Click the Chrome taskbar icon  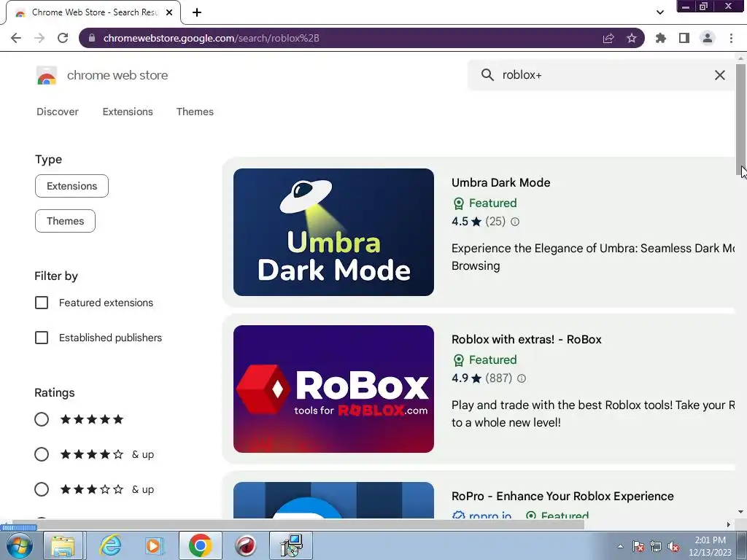[x=200, y=545]
